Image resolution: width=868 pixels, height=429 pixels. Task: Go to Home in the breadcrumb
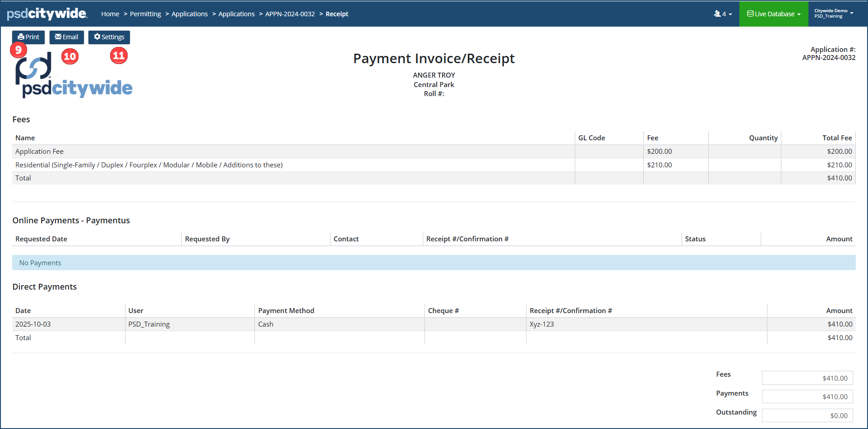pyautogui.click(x=110, y=14)
